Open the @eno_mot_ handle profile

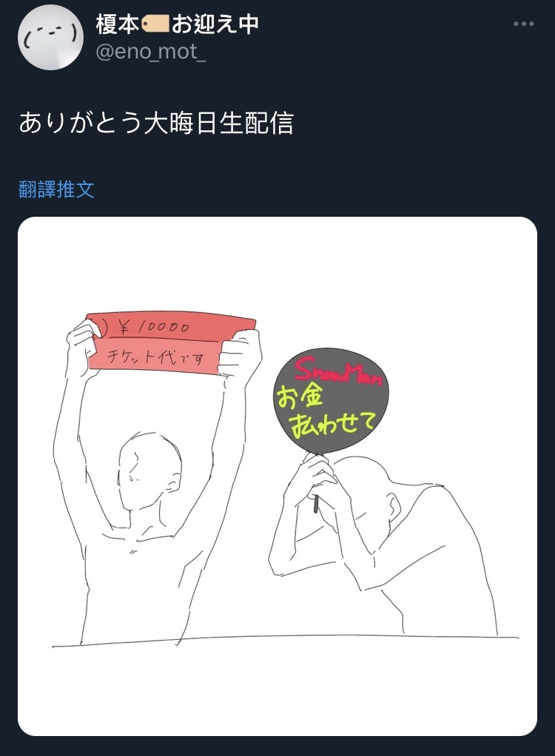(151, 51)
